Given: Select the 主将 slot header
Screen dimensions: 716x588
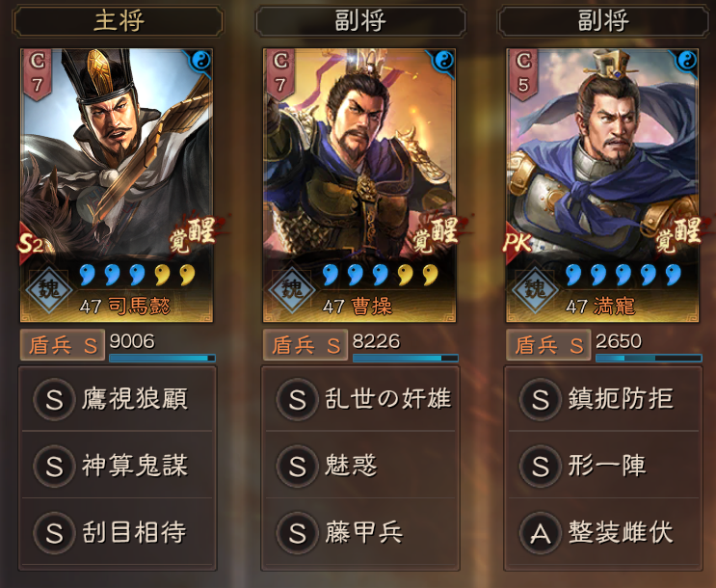Looking at the screenshot, I should (x=119, y=21).
